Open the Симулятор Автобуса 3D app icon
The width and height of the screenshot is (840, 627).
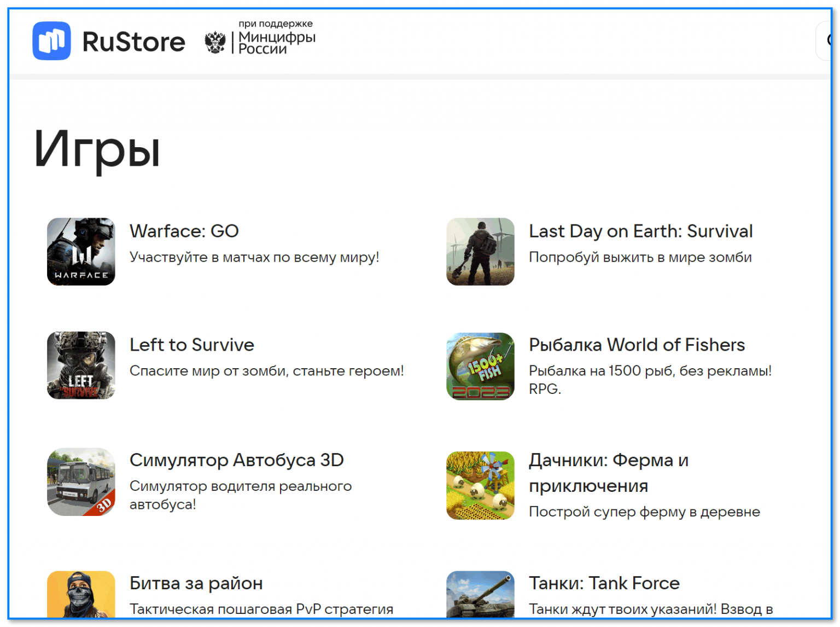[81, 482]
